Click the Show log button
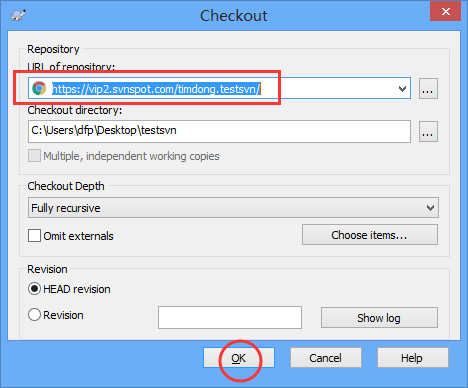468x388 pixels. (x=379, y=318)
